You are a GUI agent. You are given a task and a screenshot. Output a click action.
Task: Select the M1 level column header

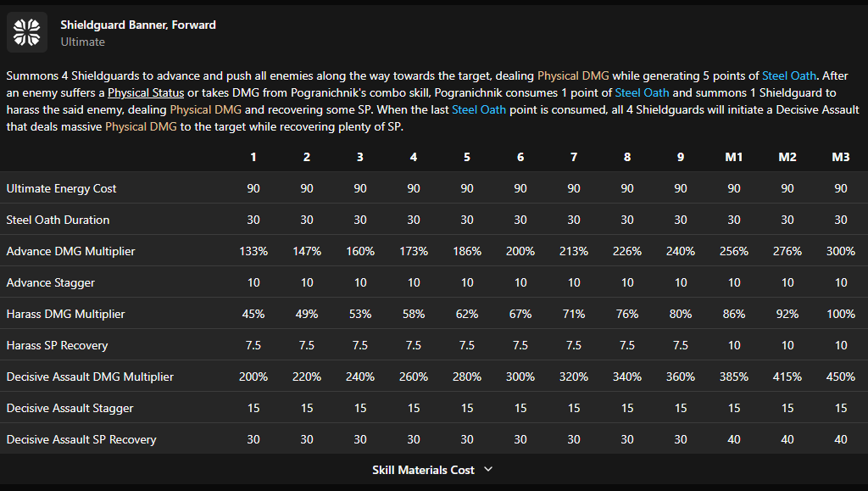[x=733, y=157]
